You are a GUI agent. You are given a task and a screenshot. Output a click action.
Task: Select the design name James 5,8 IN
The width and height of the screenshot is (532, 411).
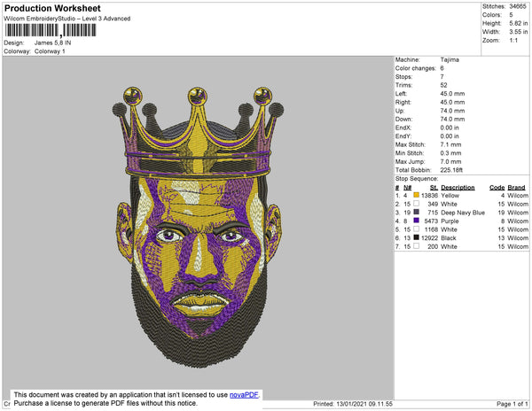click(x=52, y=43)
